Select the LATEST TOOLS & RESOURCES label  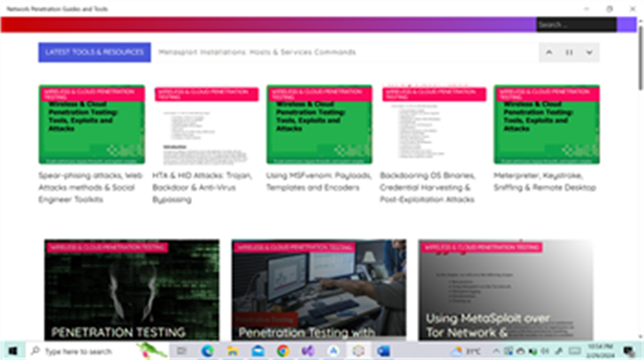(94, 52)
